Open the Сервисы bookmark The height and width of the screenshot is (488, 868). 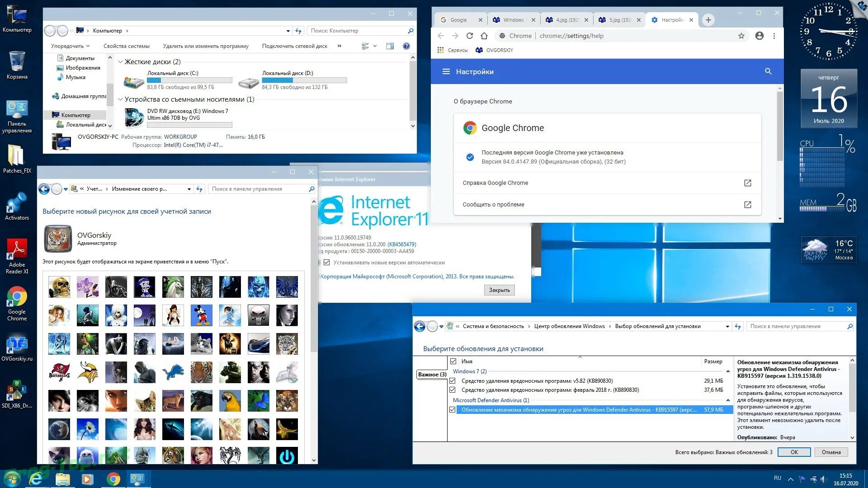pos(453,50)
